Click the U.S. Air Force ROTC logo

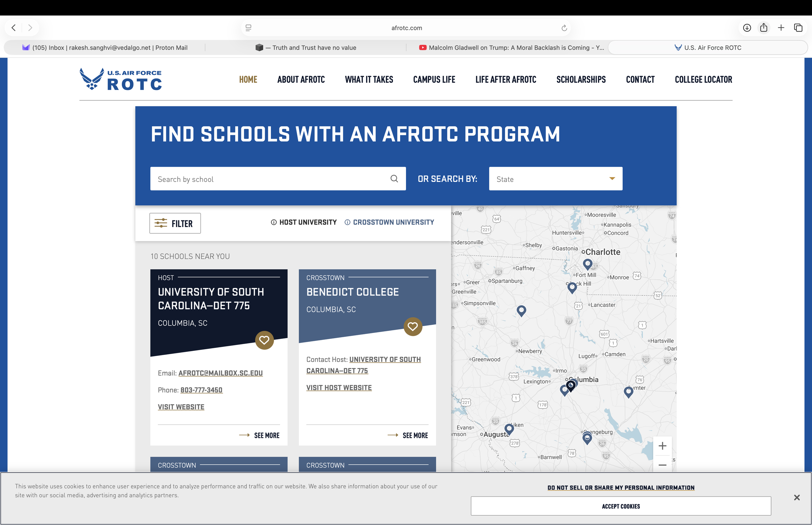point(121,79)
